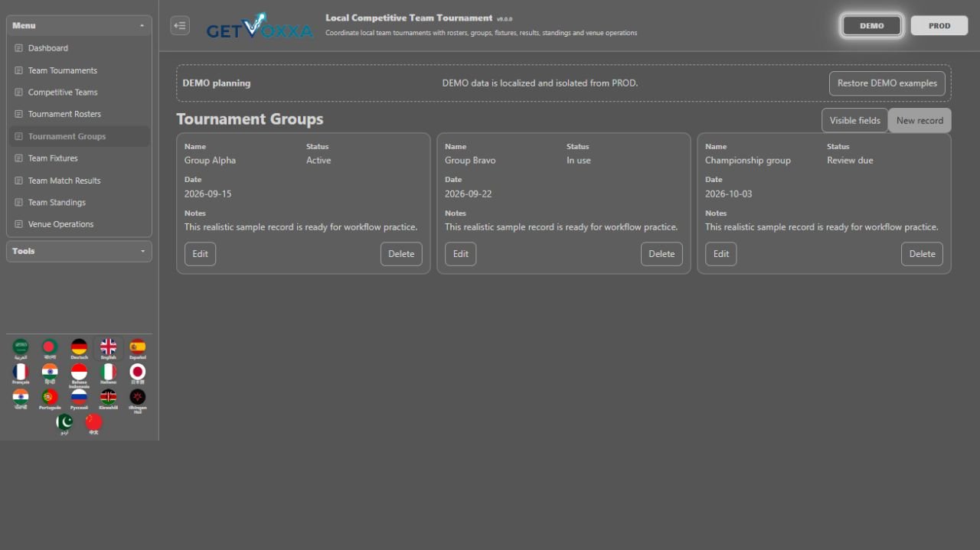Create a New record
The image size is (980, 550).
(x=920, y=120)
